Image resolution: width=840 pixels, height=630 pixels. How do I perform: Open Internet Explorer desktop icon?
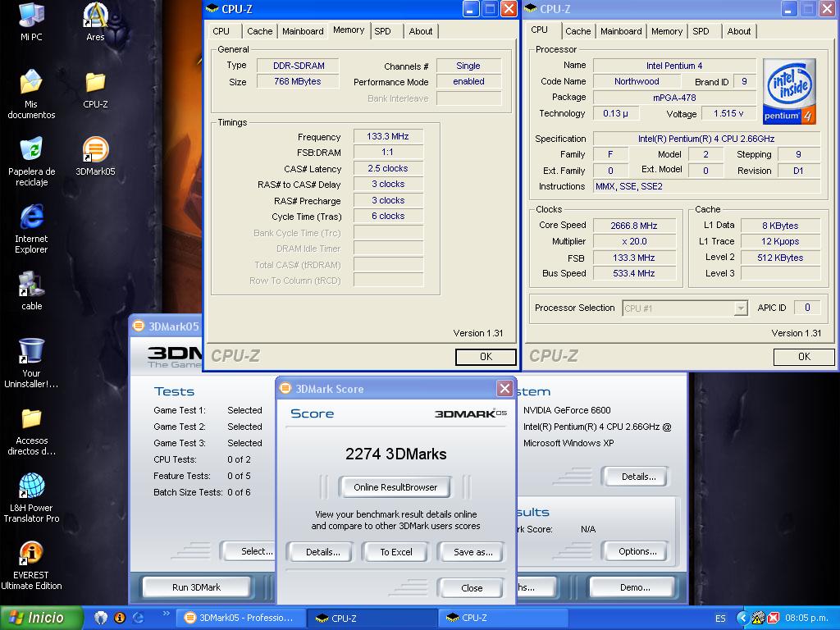[x=31, y=218]
